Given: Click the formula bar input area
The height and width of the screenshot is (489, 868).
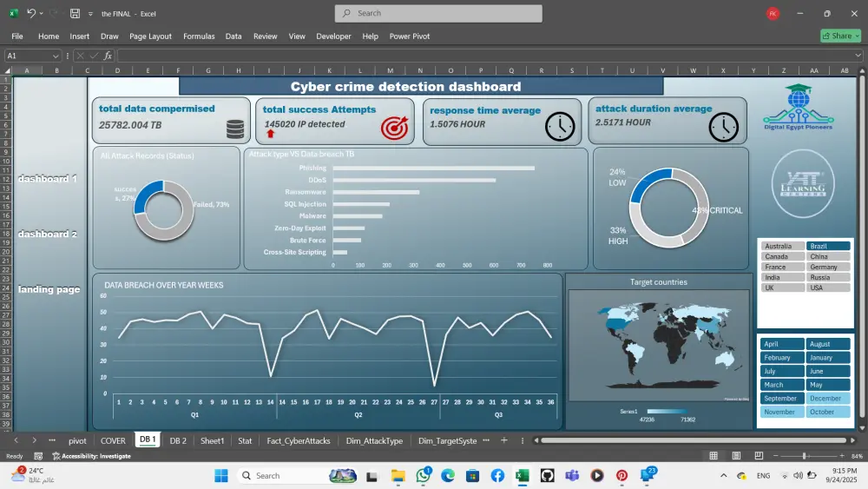Looking at the screenshot, I should (485, 56).
